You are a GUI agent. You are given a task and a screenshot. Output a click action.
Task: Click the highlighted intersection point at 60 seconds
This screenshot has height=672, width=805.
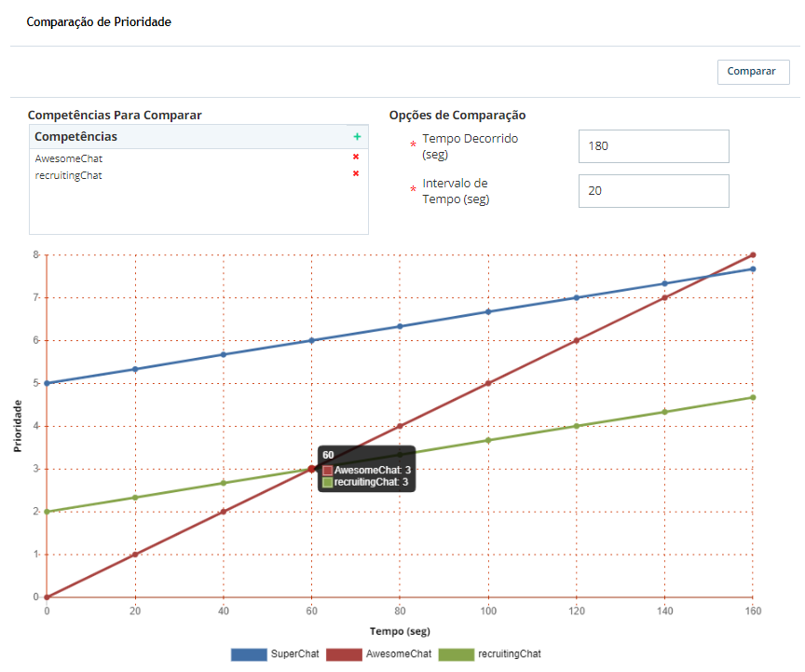click(311, 469)
